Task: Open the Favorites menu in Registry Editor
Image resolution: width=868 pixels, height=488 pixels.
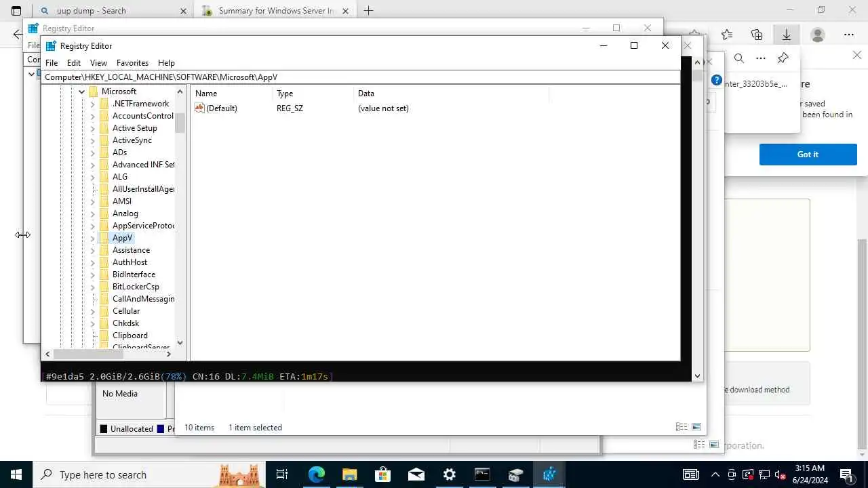Action: [132, 62]
